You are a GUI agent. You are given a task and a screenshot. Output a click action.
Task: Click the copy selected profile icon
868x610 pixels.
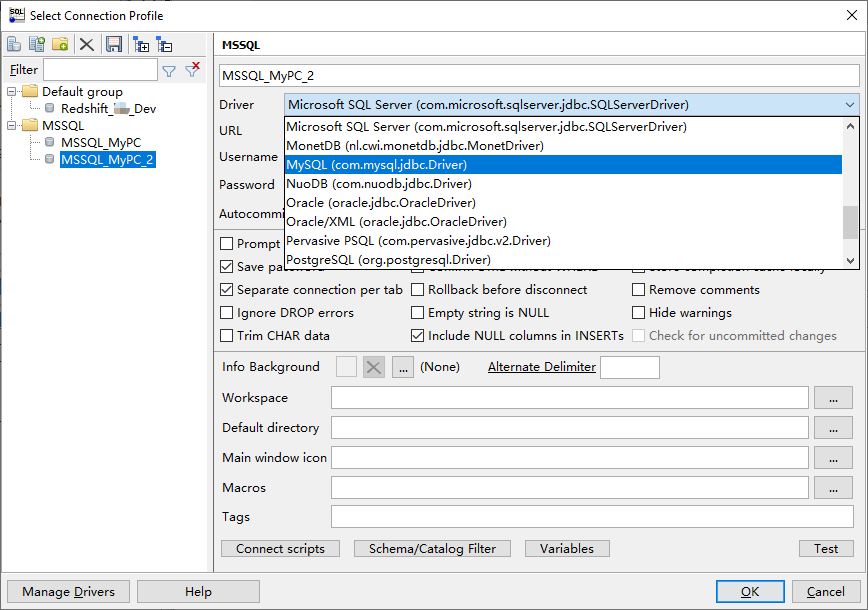point(37,44)
